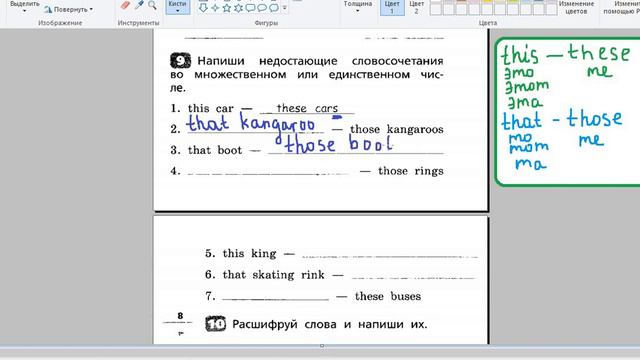The height and width of the screenshot is (360, 640).
Task: Open the Выделить selection dropdown
Action: (x=24, y=7)
